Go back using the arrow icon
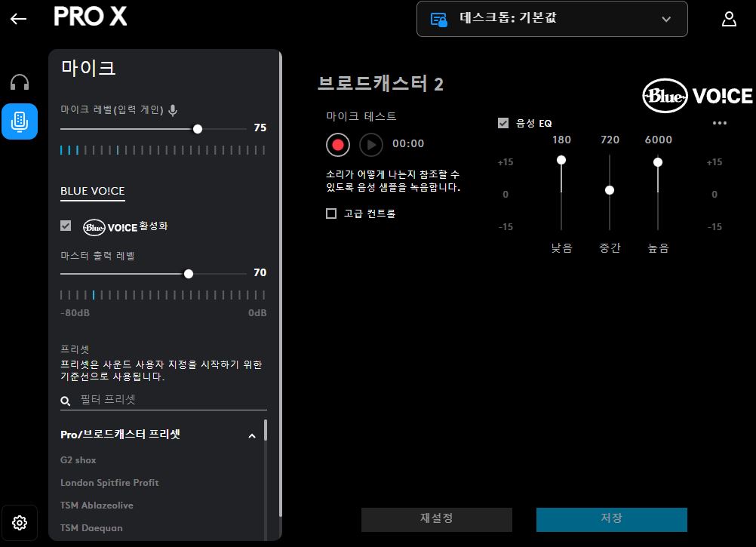 tap(18, 19)
